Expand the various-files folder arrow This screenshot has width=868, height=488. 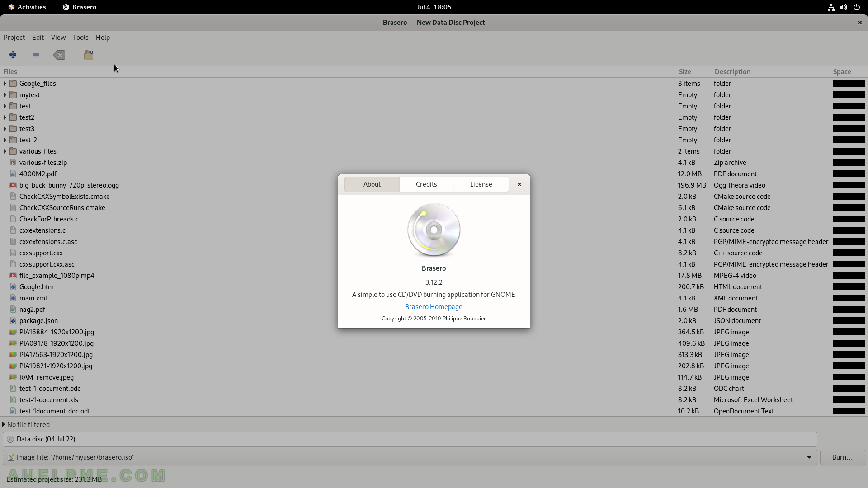5,151
